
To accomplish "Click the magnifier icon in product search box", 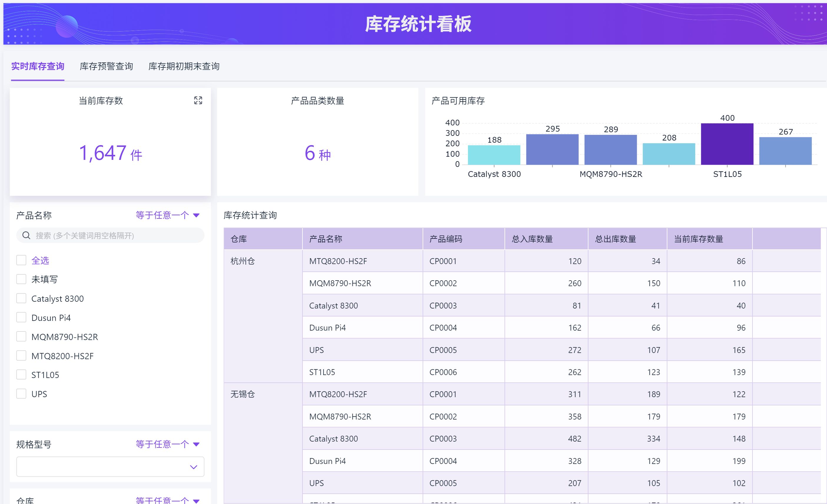I will (26, 236).
